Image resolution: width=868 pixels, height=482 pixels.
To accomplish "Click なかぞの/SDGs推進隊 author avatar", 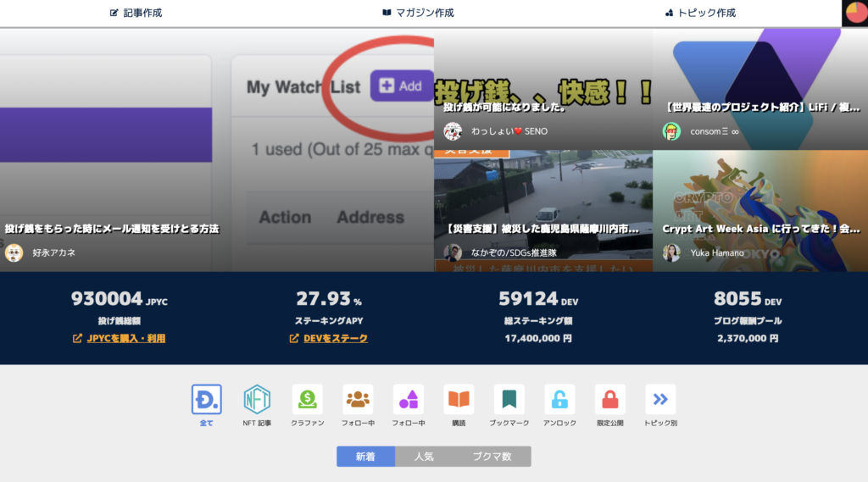I will 453,253.
